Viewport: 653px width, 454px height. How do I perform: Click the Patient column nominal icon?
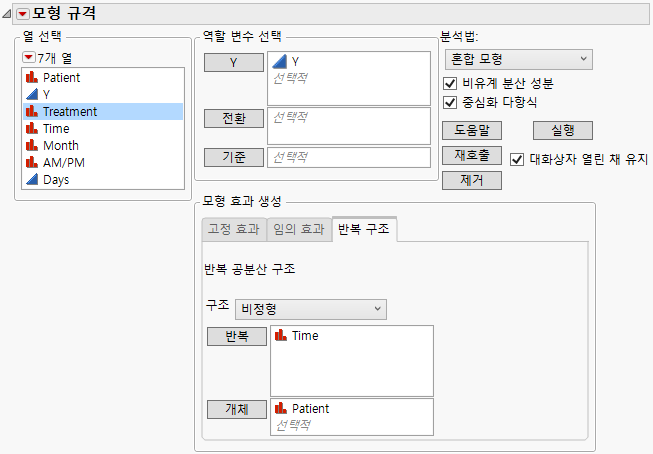point(31,77)
